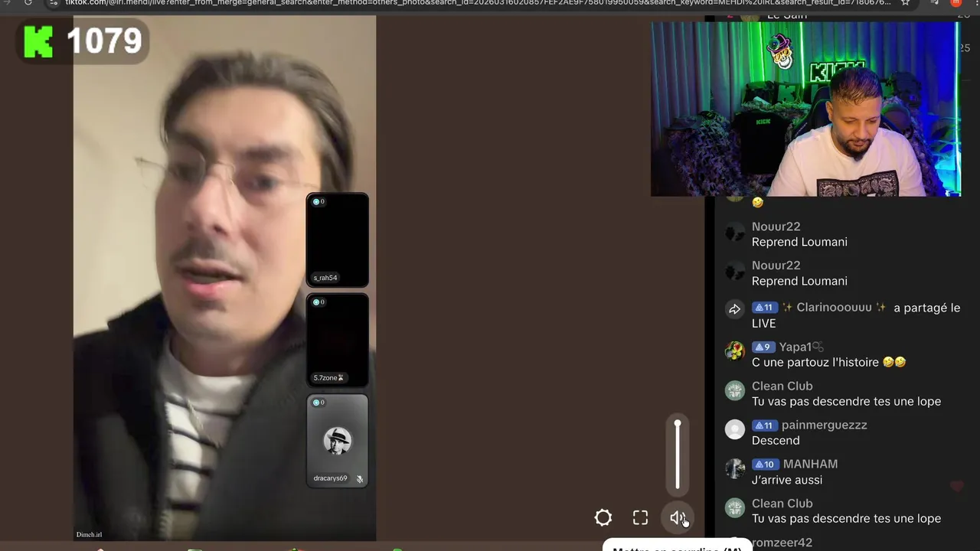980x551 pixels.
Task: Open the painmerguezzz username in chat
Action: (824, 425)
